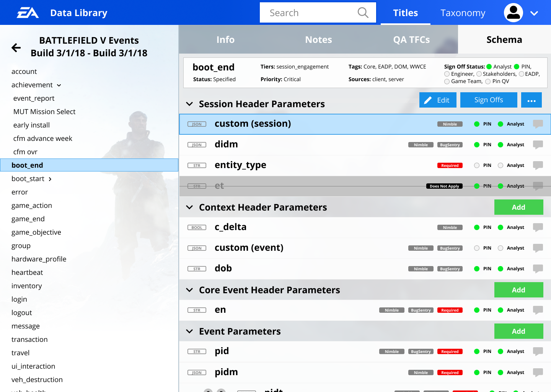Click the search magnifier icon
The width and height of the screenshot is (551, 392).
[363, 13]
